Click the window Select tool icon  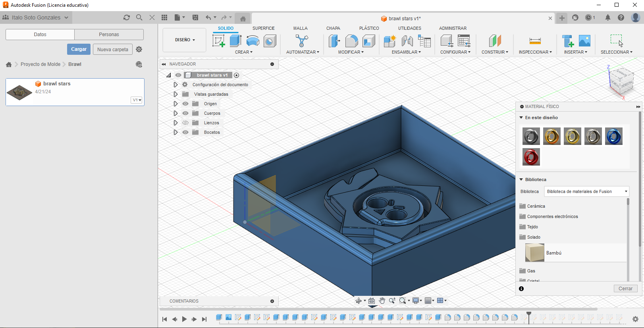coord(617,41)
